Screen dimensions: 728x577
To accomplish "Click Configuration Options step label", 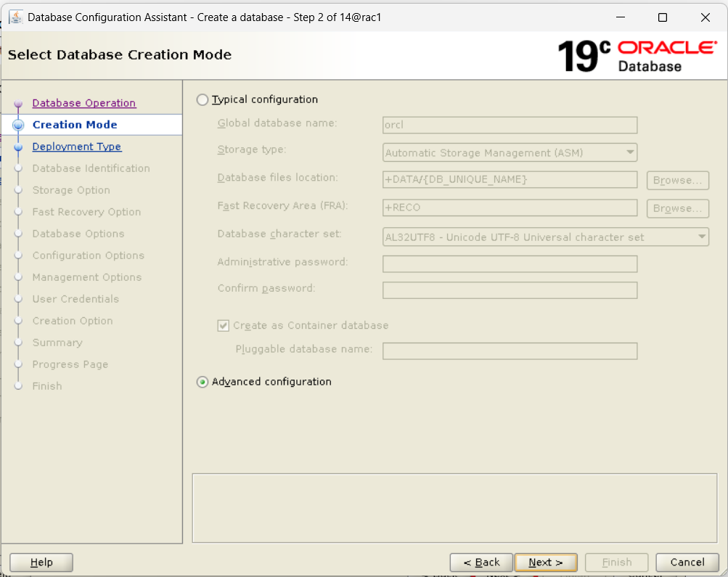I will [89, 255].
